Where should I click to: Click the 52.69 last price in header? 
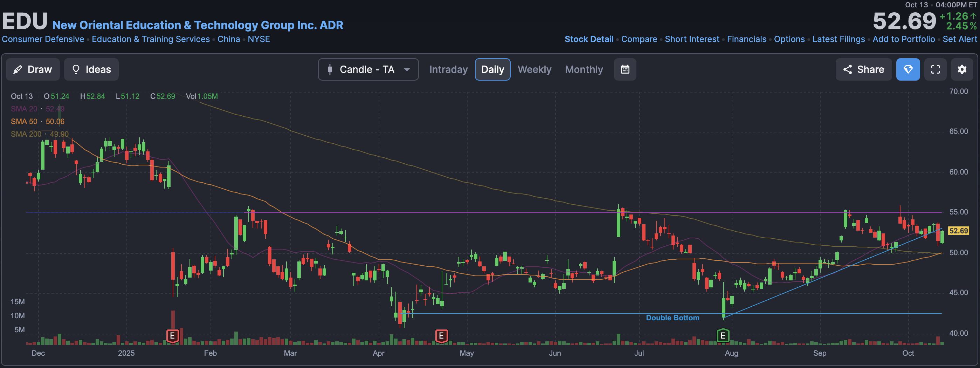coord(904,21)
